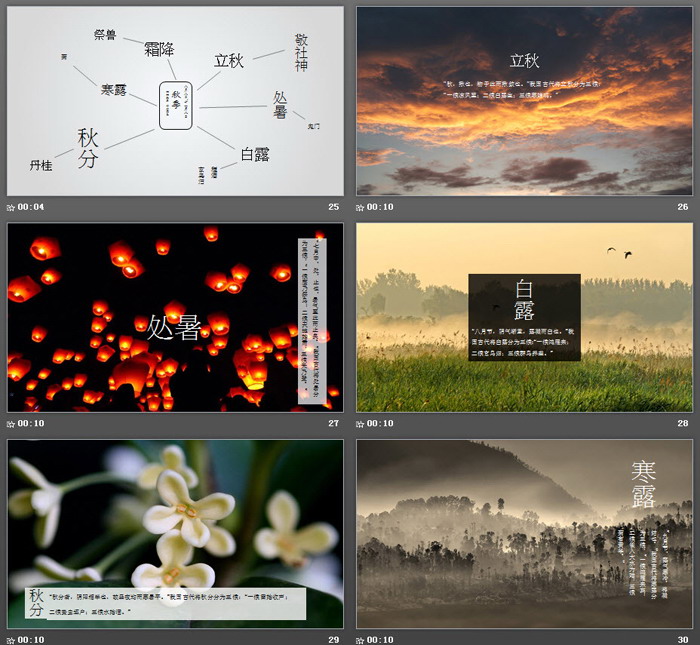This screenshot has height=645, width=700.
Task: Select the 白露 misty meadow slide
Action: pyautogui.click(x=524, y=317)
